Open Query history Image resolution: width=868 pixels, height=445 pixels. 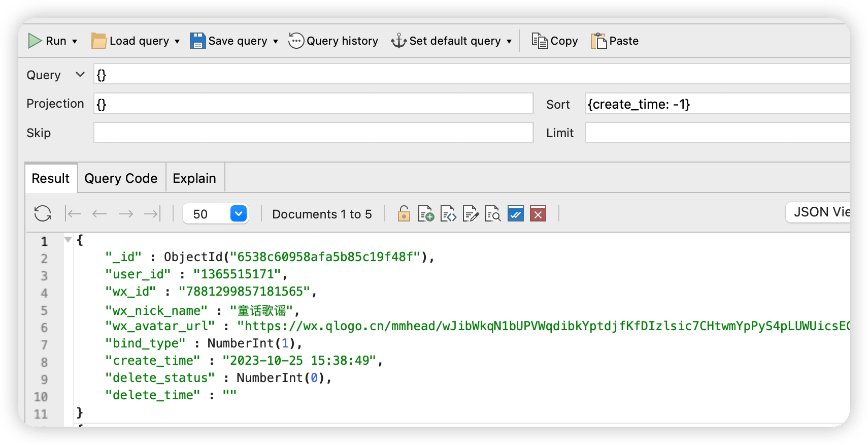333,41
